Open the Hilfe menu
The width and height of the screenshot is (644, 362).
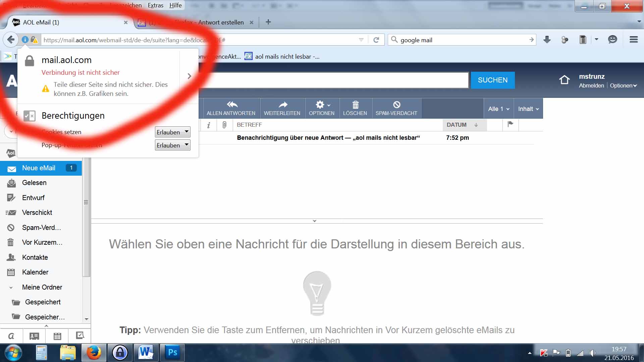[175, 5]
